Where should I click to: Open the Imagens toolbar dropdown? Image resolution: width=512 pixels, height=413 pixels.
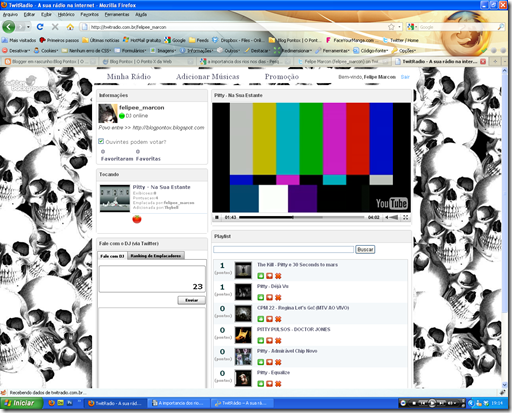click(x=163, y=51)
